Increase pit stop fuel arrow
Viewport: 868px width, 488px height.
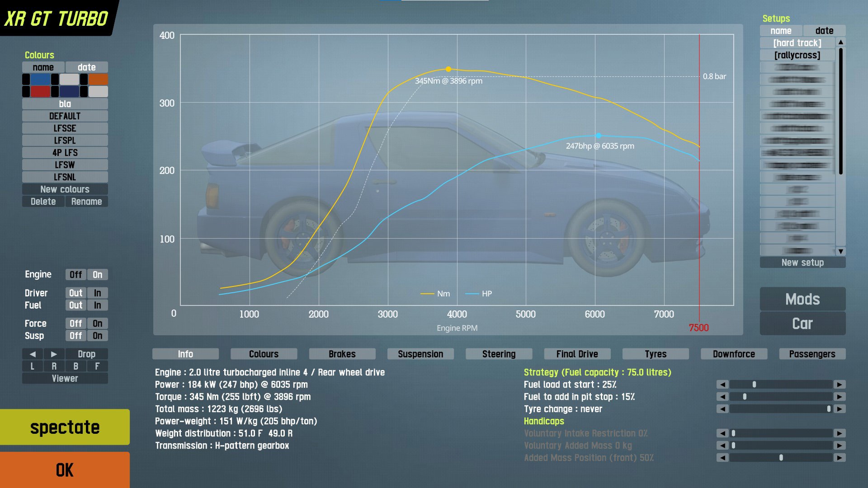click(840, 397)
